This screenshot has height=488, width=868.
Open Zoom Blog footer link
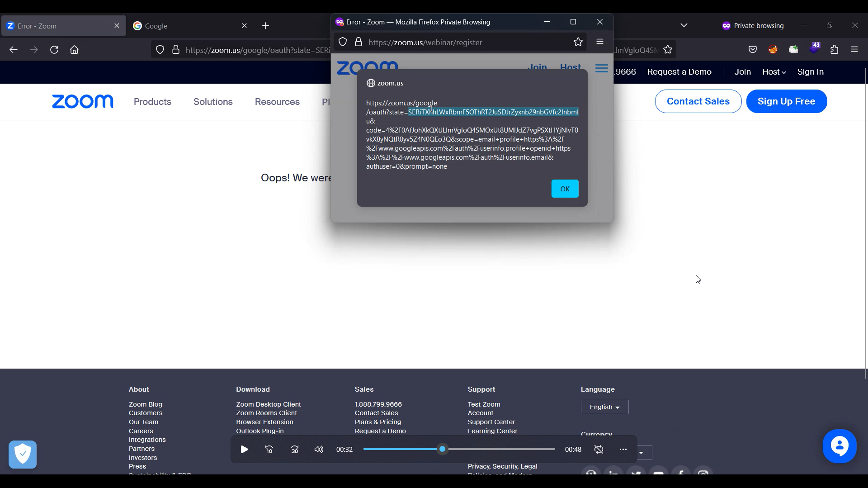146,404
